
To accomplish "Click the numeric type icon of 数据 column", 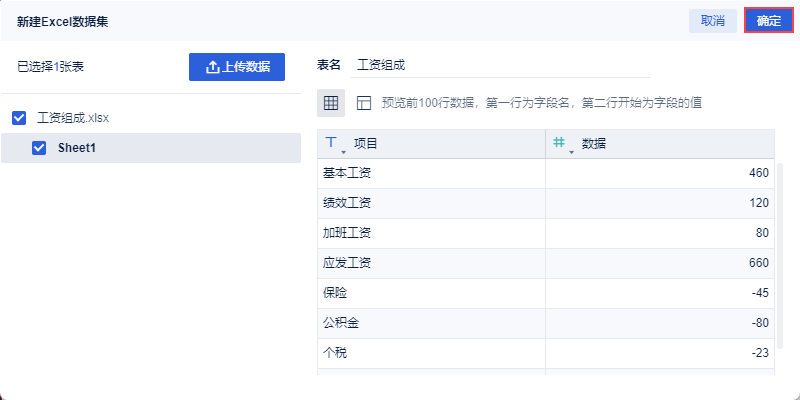I will coord(560,143).
